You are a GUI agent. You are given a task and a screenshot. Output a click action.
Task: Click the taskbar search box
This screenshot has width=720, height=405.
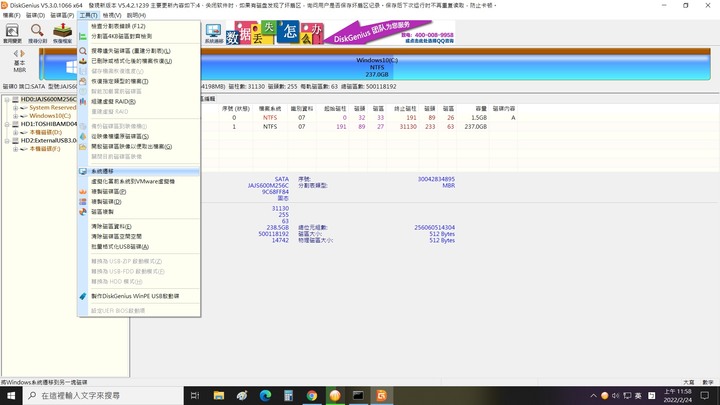coord(103,395)
